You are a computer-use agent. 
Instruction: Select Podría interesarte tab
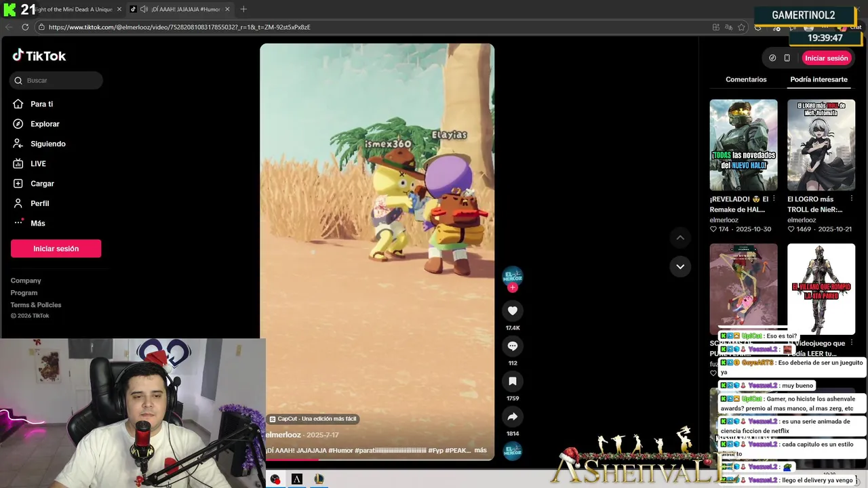coord(818,79)
